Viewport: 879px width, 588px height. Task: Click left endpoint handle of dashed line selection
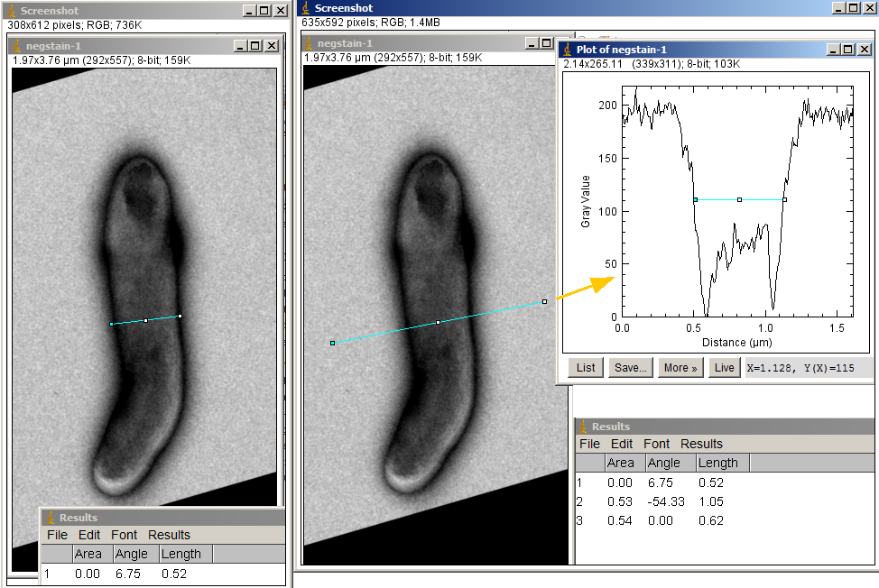pos(333,343)
